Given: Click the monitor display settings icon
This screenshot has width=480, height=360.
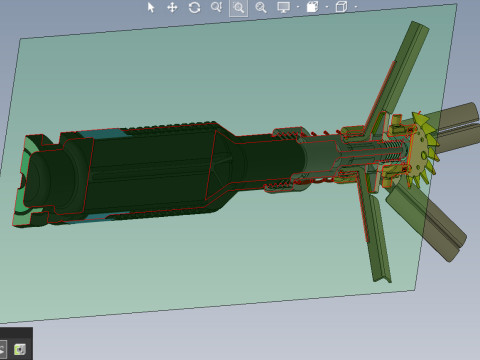Looking at the screenshot, I should point(284,7).
